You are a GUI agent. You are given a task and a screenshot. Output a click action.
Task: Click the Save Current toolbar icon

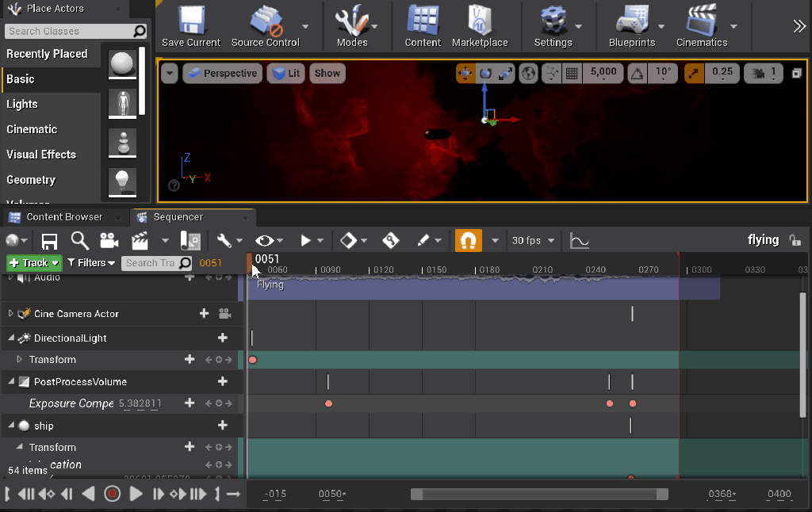coord(191,21)
